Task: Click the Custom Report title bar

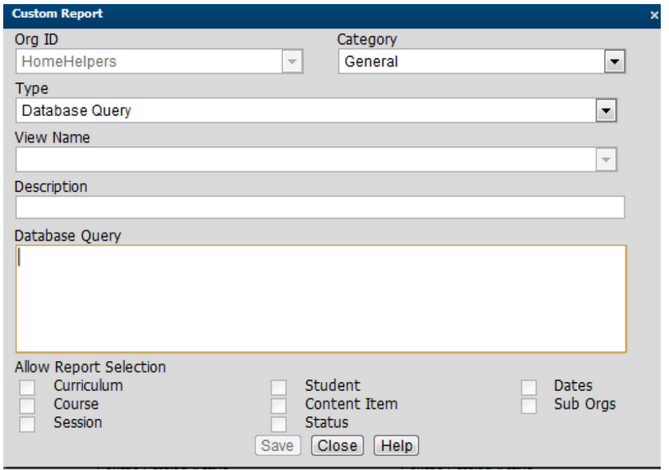Action: coord(300,15)
